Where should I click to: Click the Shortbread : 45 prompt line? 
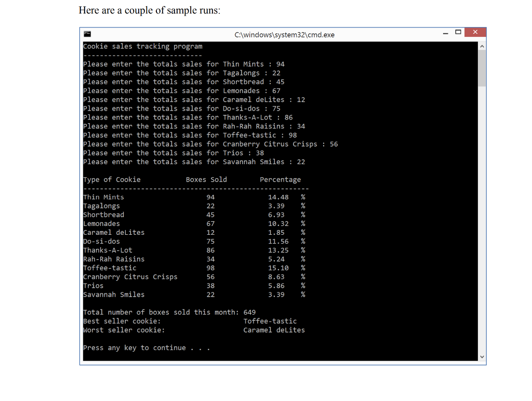(184, 82)
